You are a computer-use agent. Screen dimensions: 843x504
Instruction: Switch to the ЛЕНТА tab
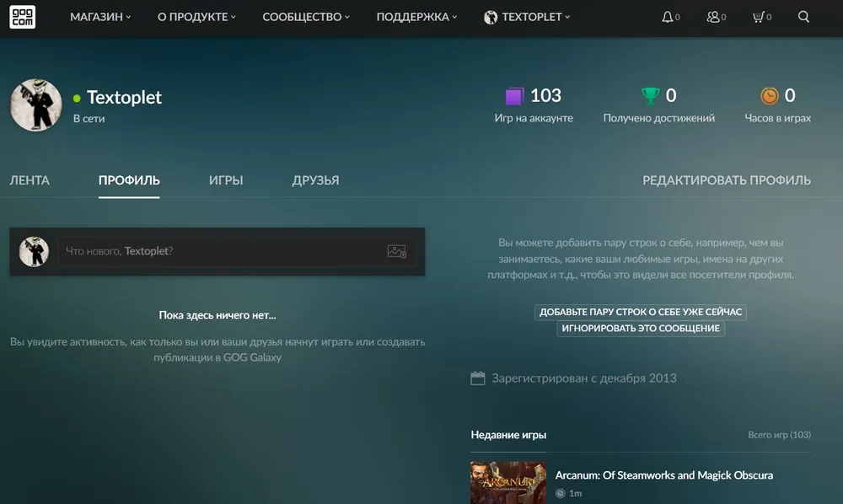30,180
